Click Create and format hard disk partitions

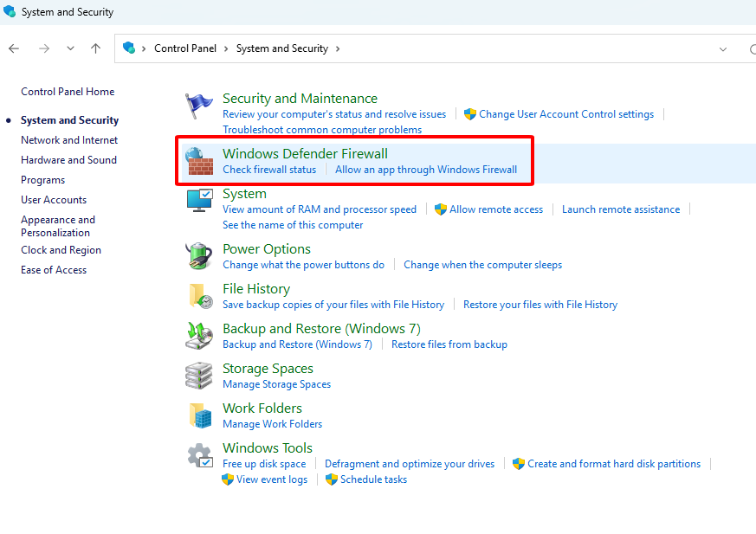[x=614, y=464]
